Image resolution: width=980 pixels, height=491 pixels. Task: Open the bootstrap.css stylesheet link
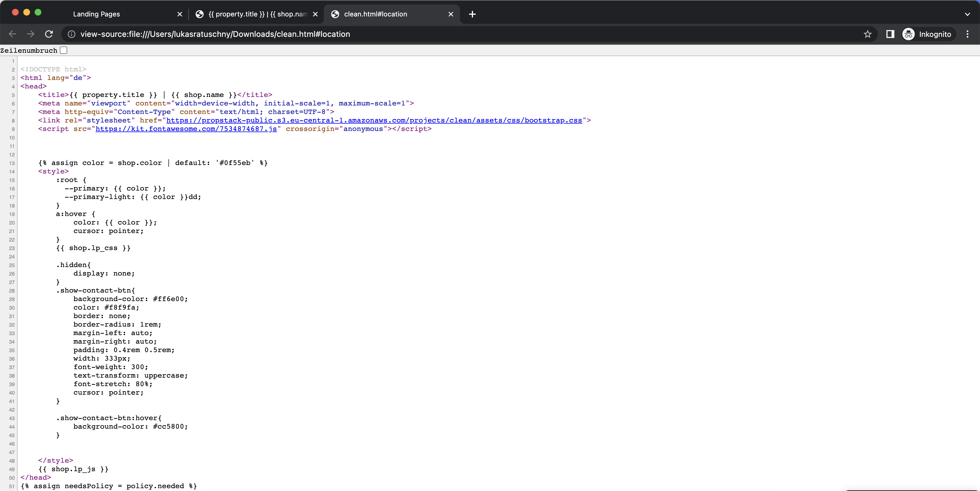click(374, 120)
